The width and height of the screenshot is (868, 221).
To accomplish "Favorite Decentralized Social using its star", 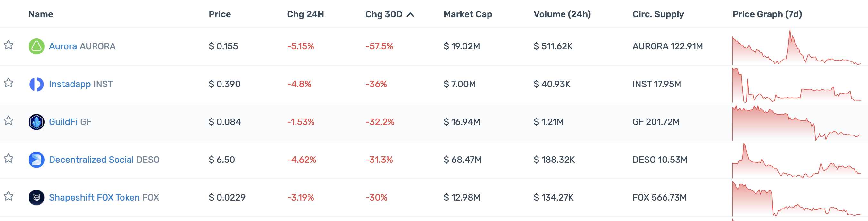I will pos(8,158).
